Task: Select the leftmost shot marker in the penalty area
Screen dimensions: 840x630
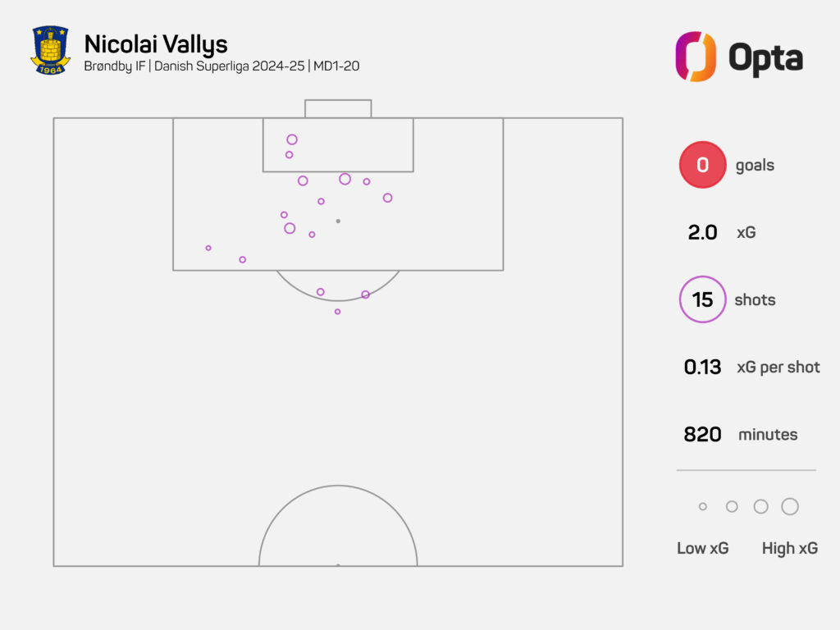Action: click(x=208, y=248)
